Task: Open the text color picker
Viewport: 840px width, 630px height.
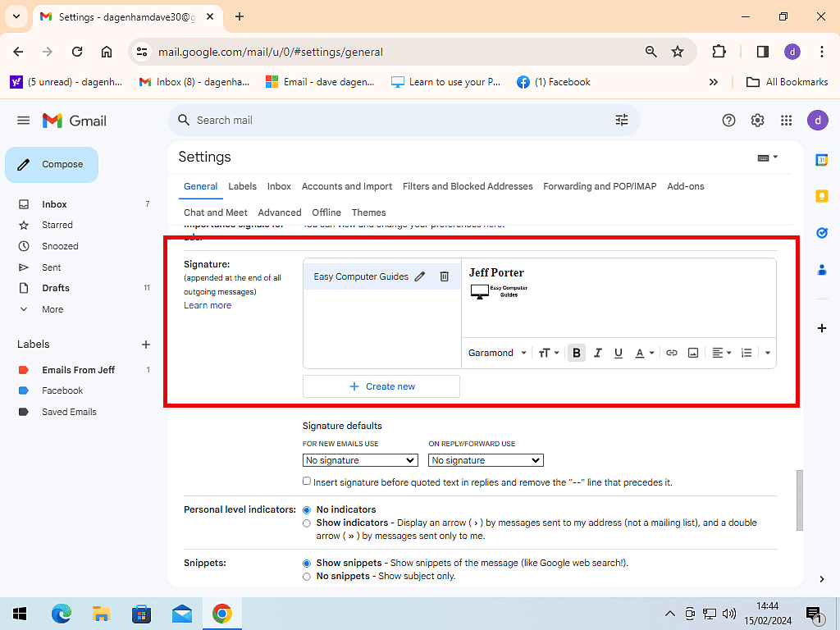Action: click(x=645, y=353)
